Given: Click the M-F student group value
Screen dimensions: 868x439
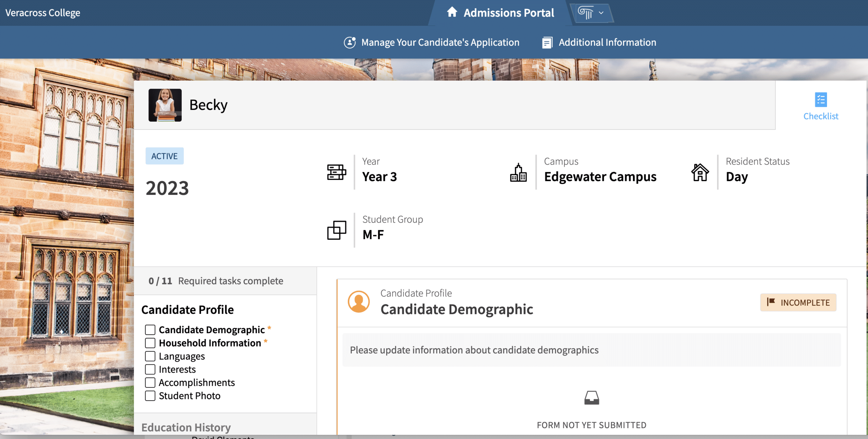Looking at the screenshot, I should point(373,235).
